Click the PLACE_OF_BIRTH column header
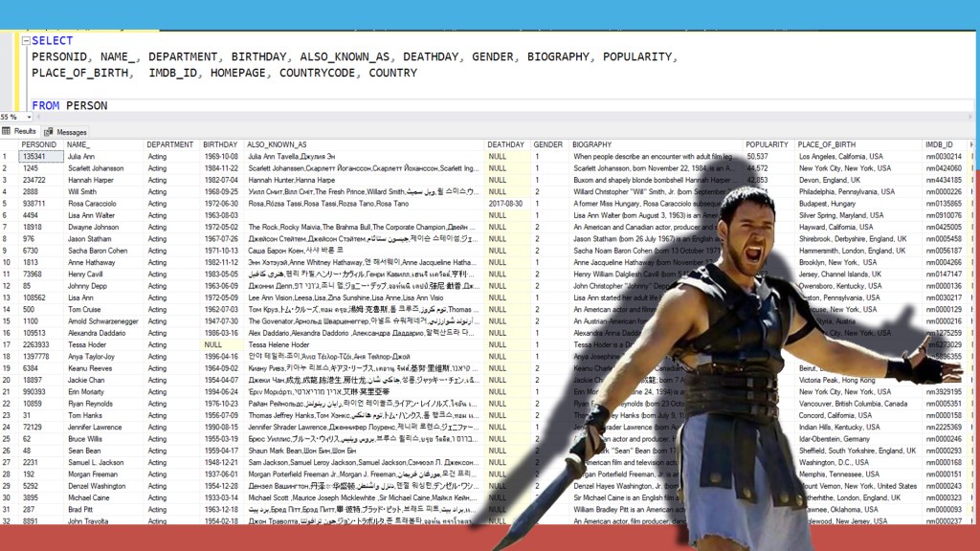This screenshot has height=551, width=980. click(x=827, y=144)
